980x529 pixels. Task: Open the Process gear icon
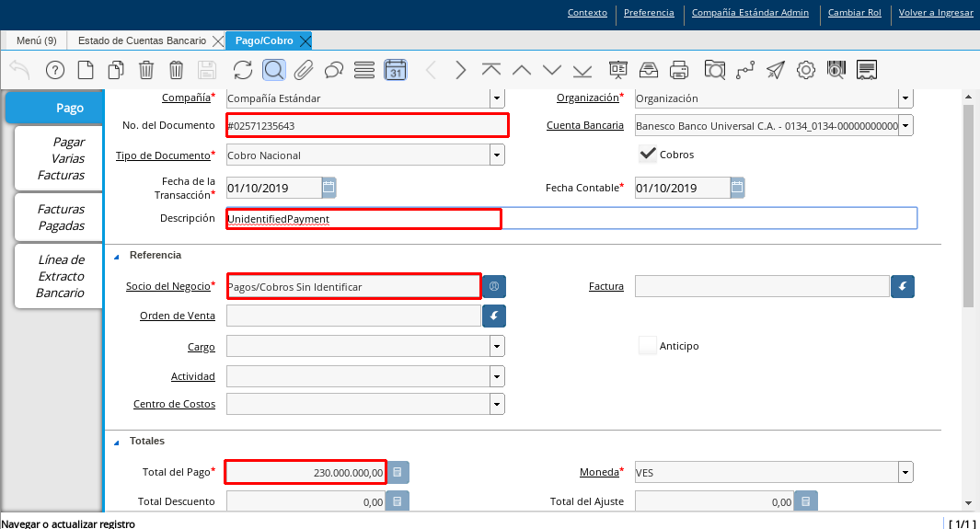tap(806, 70)
